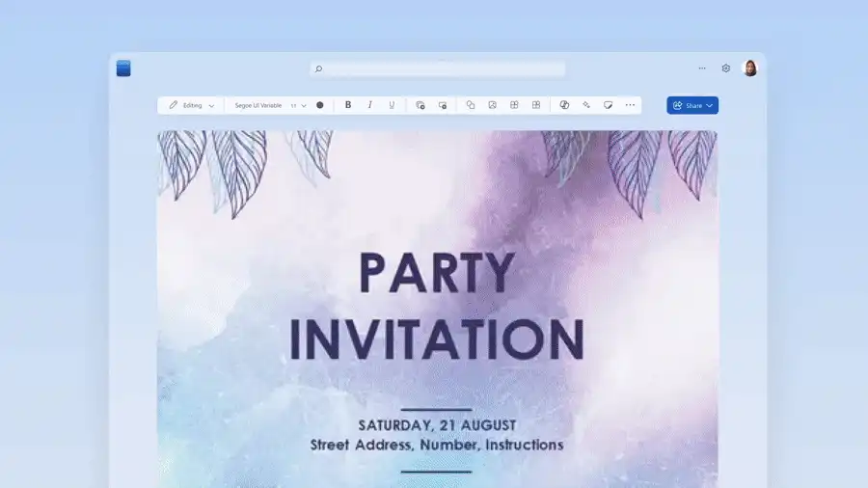Select the Segoe UI Variable font box
The height and width of the screenshot is (488, 868).
[258, 105]
